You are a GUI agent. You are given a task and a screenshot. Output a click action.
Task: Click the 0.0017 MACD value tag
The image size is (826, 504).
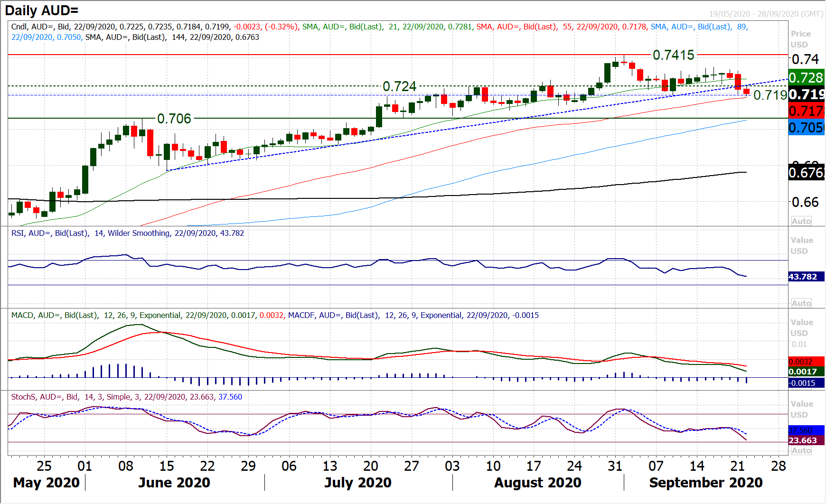point(807,372)
